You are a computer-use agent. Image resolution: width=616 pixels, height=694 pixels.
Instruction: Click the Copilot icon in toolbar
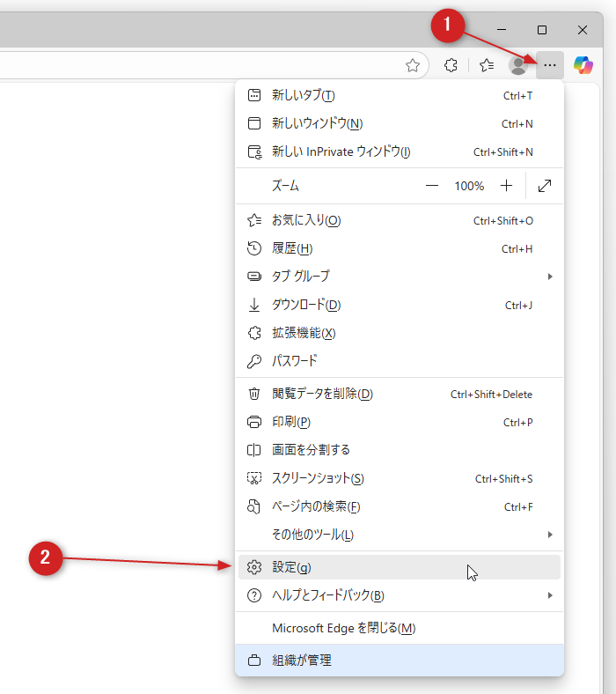tap(583, 64)
